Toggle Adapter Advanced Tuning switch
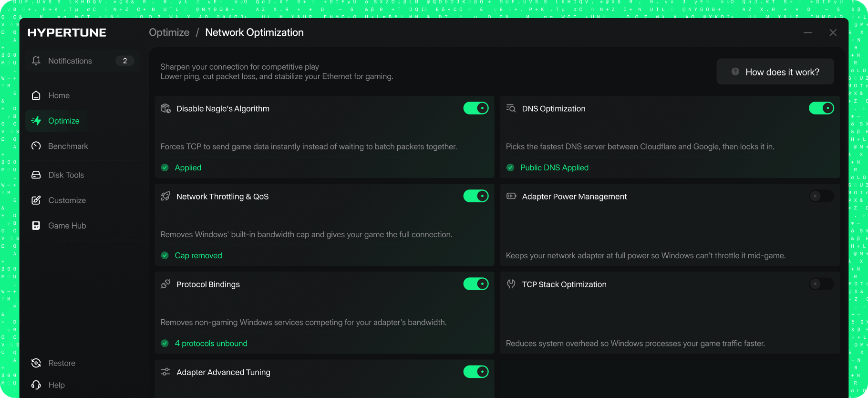 (x=476, y=372)
